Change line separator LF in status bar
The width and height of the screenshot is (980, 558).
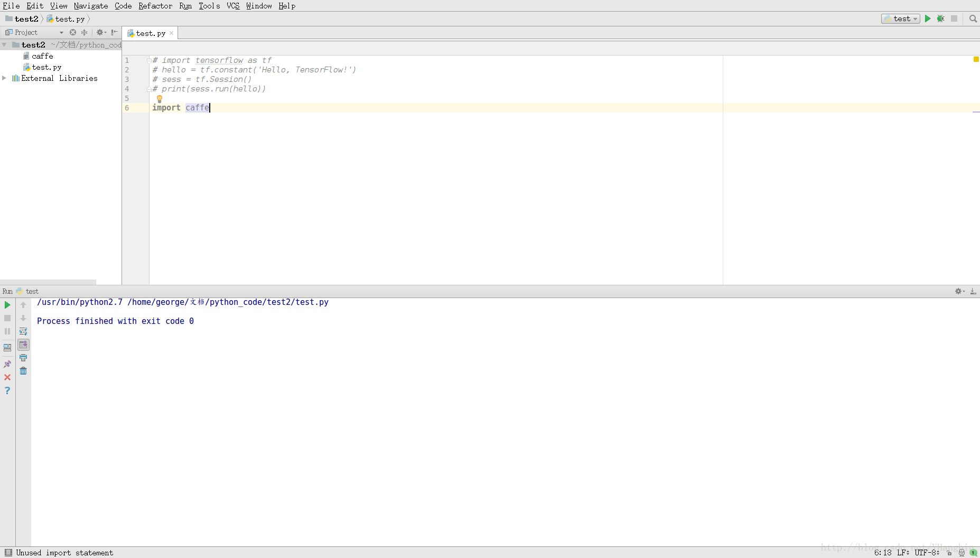(x=903, y=553)
